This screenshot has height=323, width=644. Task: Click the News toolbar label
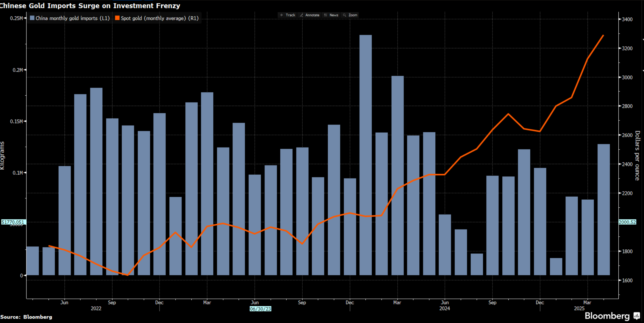[x=334, y=15]
